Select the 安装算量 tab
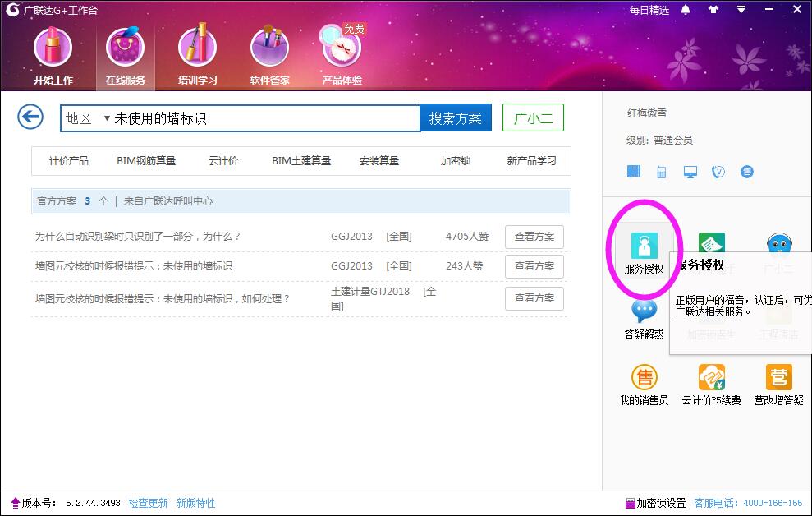This screenshot has height=516, width=812. (x=379, y=161)
